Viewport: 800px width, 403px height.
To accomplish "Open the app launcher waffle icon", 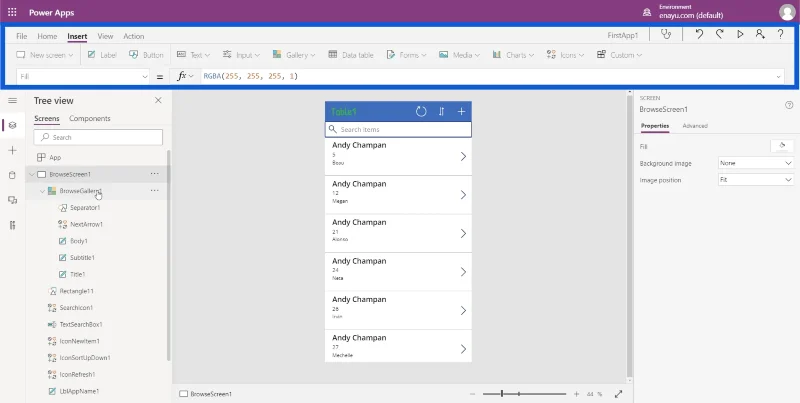I will point(12,12).
